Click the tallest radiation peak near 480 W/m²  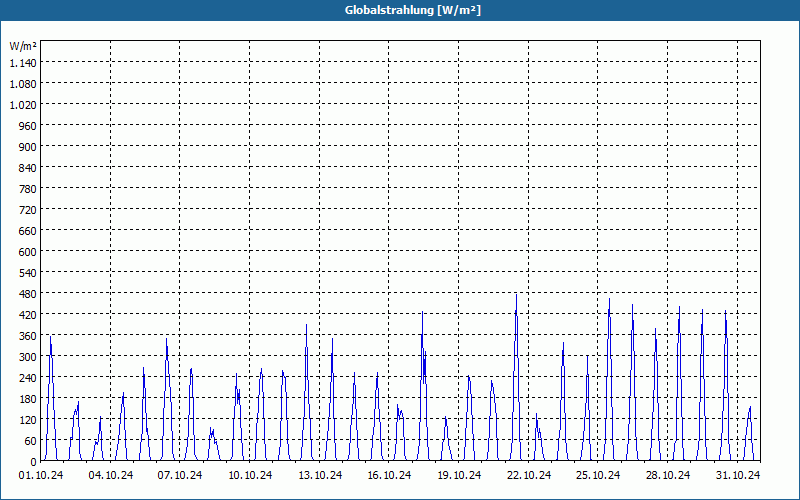click(x=516, y=296)
